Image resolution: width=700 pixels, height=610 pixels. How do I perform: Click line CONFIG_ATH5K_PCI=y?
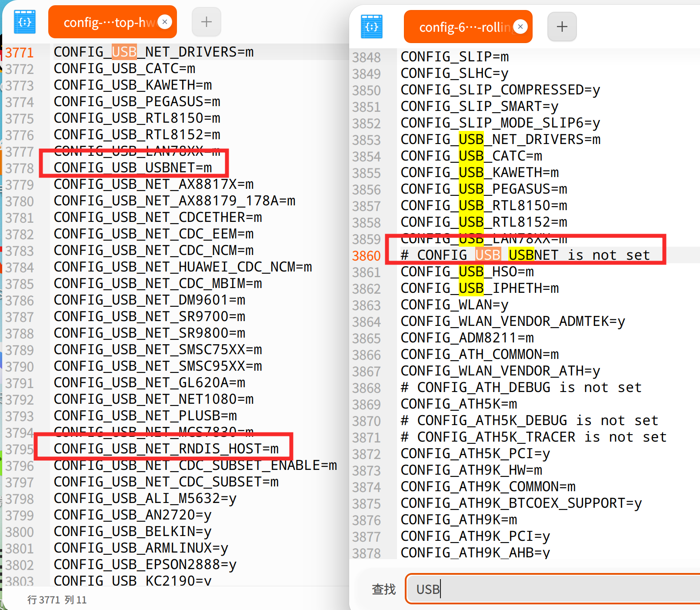(x=475, y=453)
